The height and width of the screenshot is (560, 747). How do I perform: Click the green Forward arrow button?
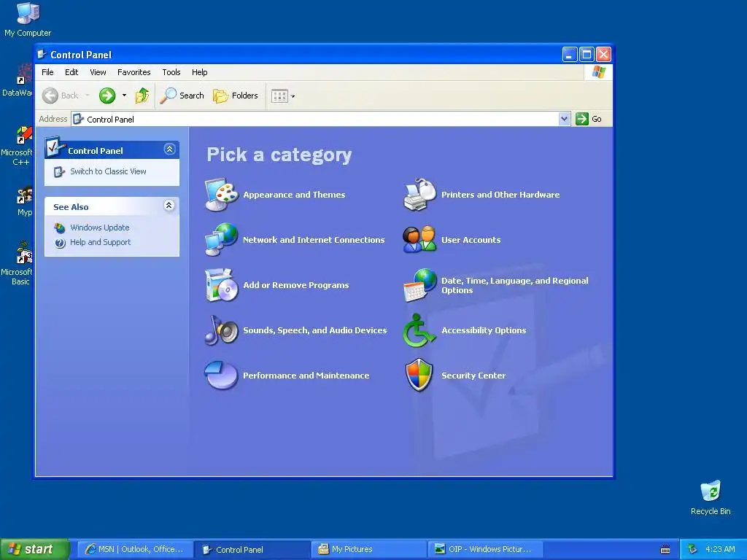click(x=107, y=96)
